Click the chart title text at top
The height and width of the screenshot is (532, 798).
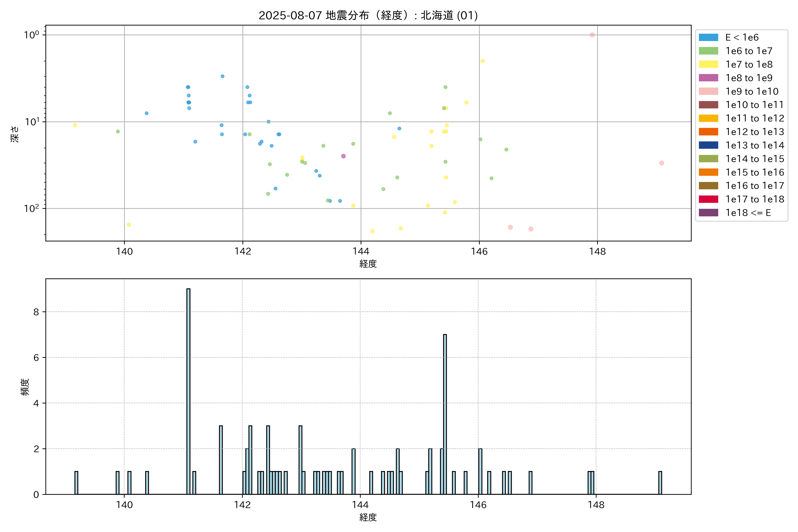[368, 15]
